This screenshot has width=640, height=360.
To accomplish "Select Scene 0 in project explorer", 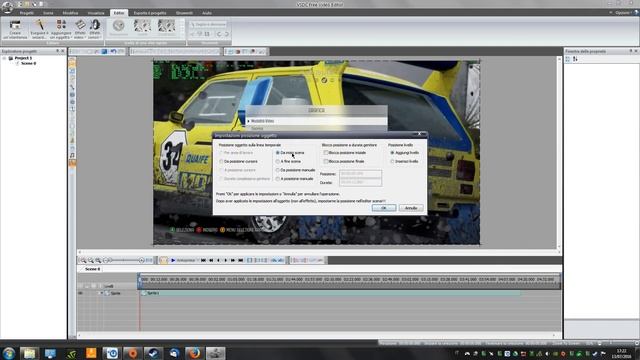I will [x=28, y=64].
